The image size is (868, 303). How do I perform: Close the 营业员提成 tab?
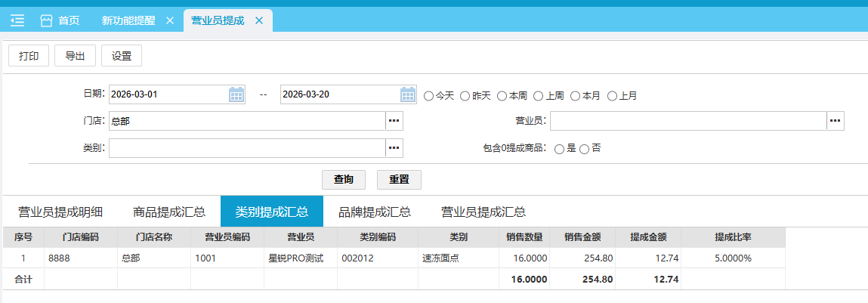coord(258,20)
